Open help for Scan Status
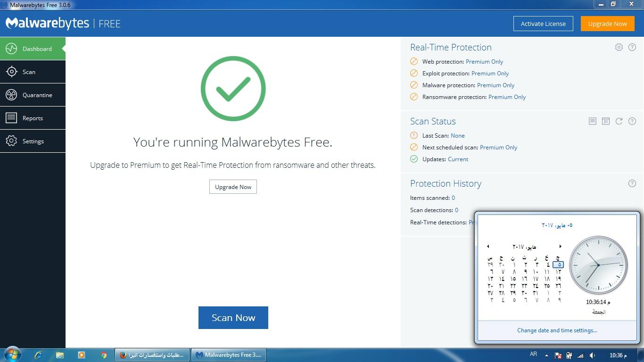644x362 pixels. coord(632,121)
